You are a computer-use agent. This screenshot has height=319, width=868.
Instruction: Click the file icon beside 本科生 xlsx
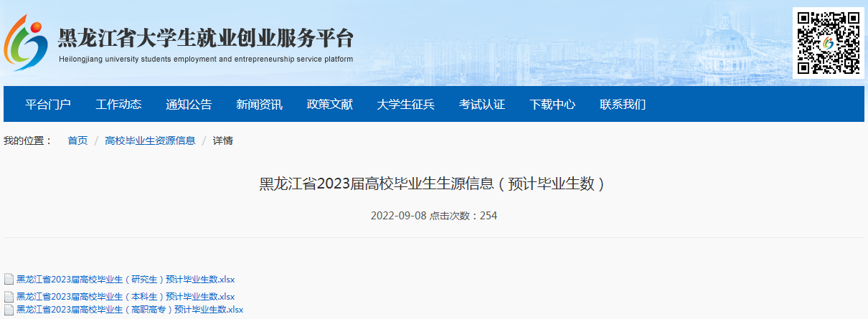[x=9, y=297]
